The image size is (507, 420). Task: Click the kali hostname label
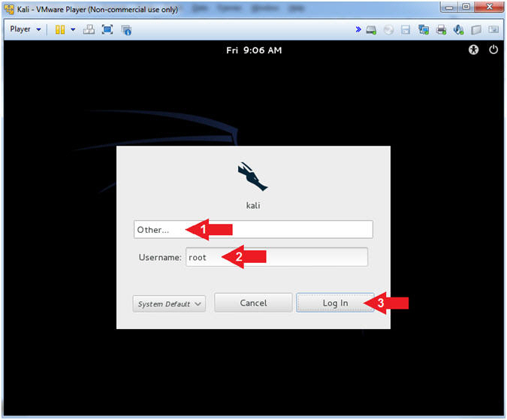[x=253, y=206]
